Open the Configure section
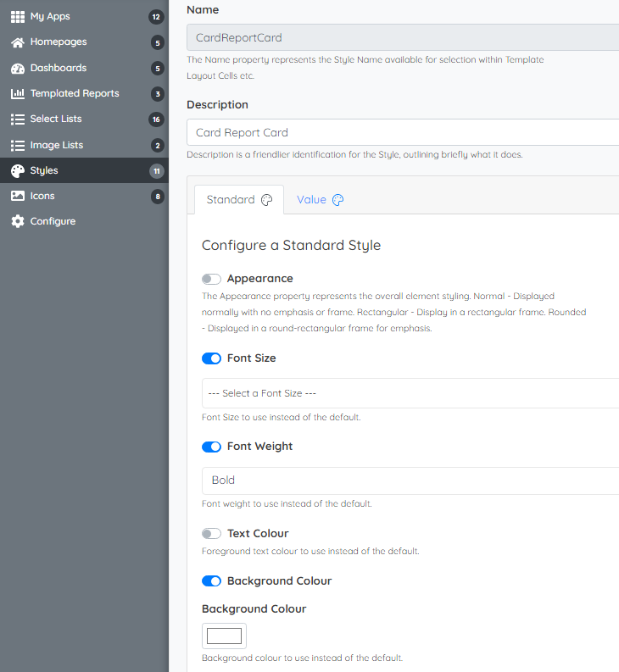 (84, 221)
